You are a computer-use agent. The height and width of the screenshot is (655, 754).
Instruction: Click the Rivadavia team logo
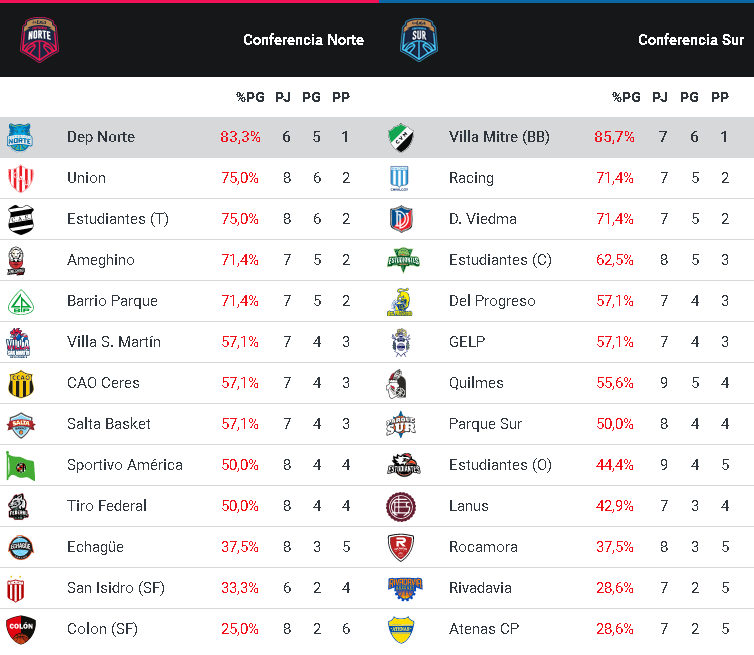click(x=405, y=588)
